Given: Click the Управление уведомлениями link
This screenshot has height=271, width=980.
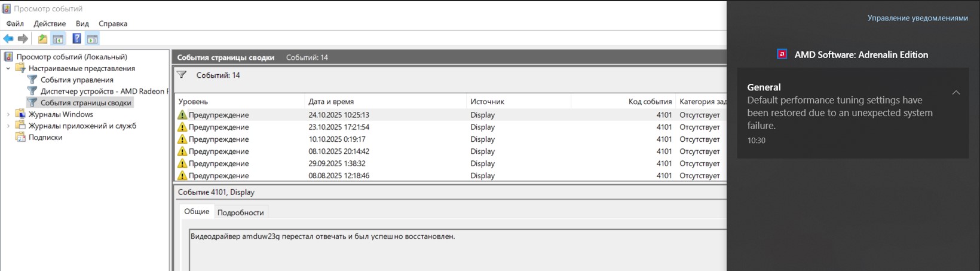Looking at the screenshot, I should coord(917,18).
